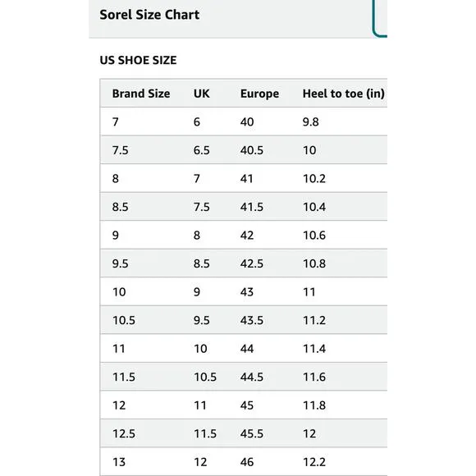Click heel to toe value 10.2
The width and height of the screenshot is (476, 476).
pyautogui.click(x=314, y=179)
